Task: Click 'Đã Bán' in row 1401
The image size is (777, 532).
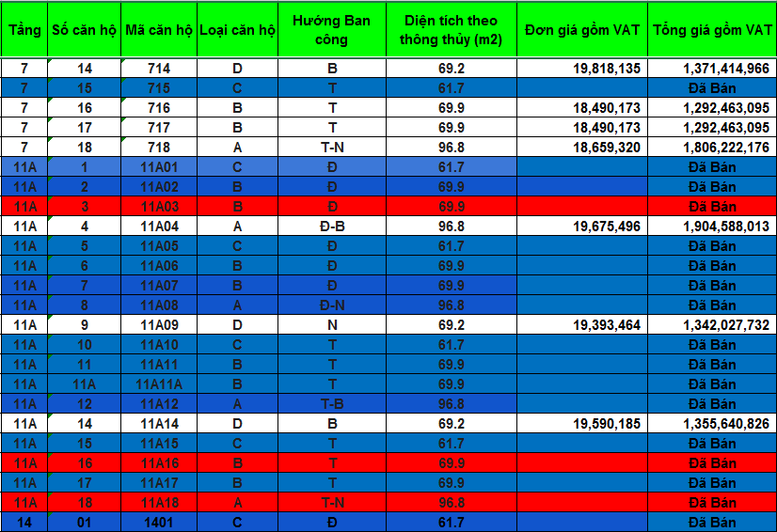Action: (712, 523)
